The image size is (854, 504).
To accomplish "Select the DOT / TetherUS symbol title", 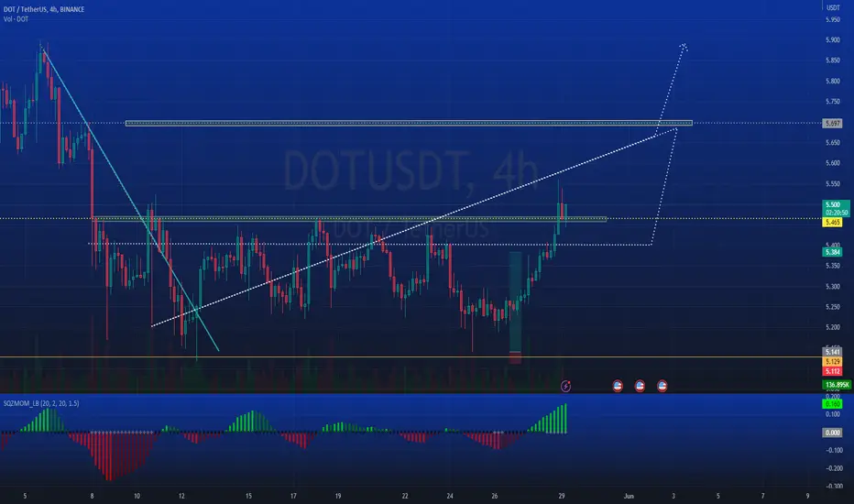I will click(44, 9).
